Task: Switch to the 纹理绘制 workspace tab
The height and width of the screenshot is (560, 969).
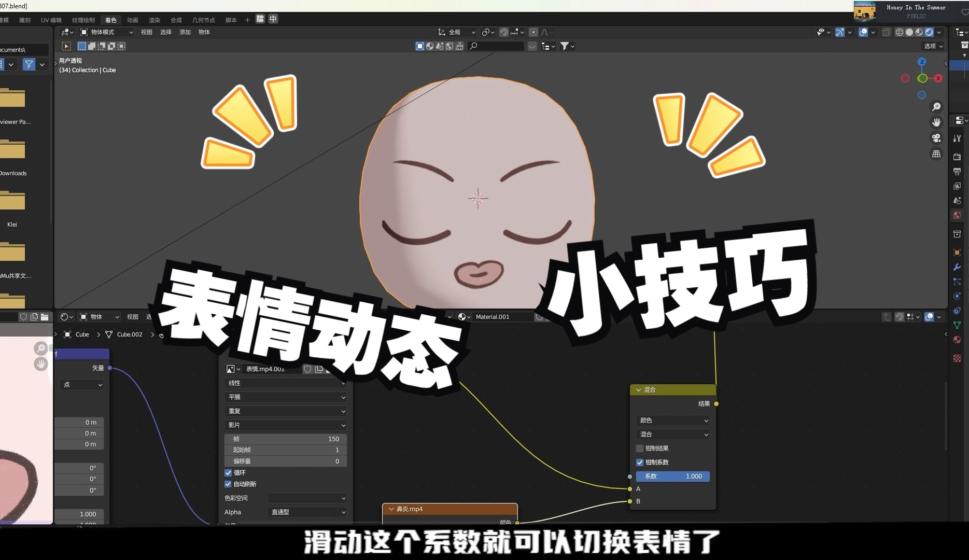Action: point(83,20)
